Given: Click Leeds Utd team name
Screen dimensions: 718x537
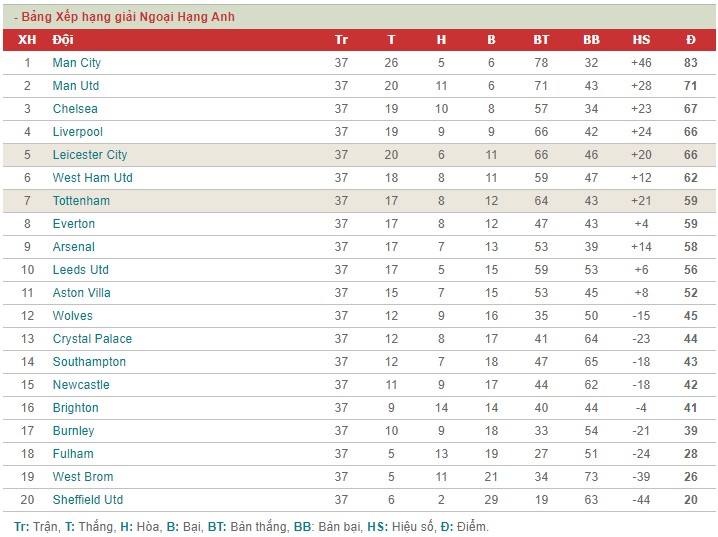Looking at the screenshot, I should (81, 270).
